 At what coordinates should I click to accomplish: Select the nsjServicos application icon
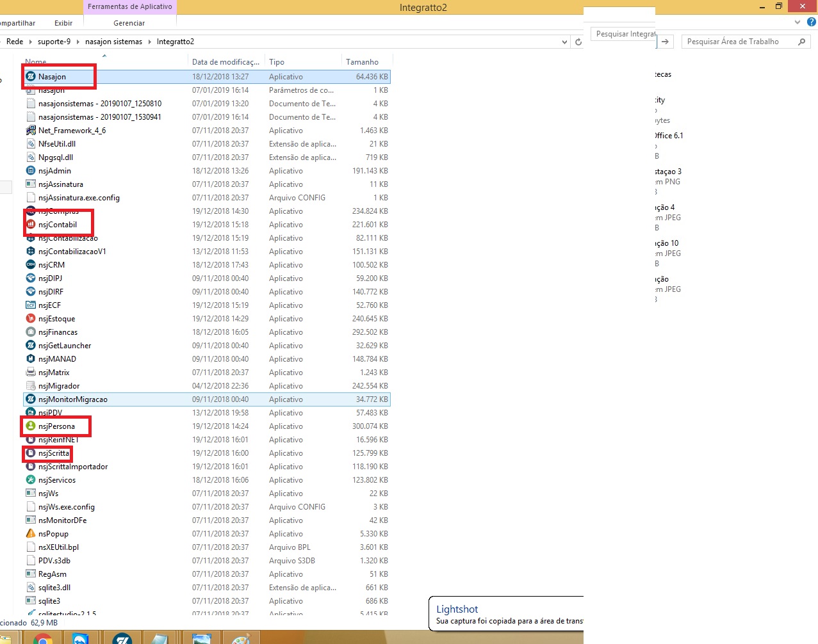coord(31,480)
